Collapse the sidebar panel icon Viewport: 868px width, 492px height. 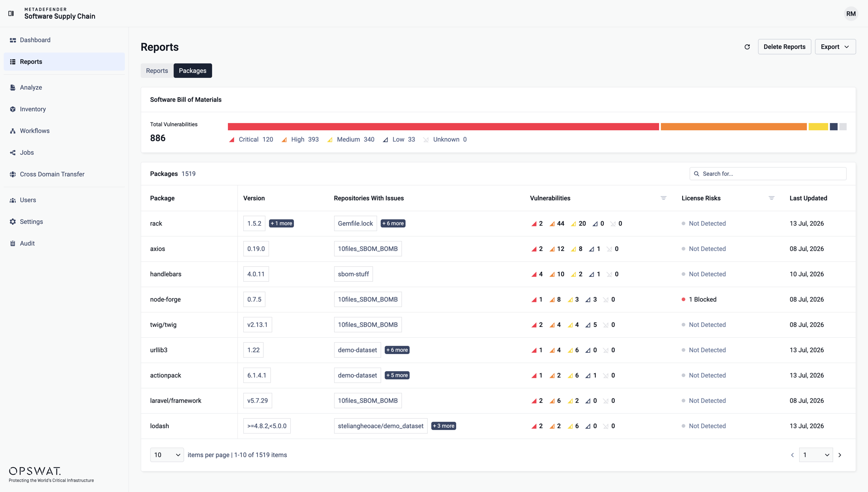(11, 14)
